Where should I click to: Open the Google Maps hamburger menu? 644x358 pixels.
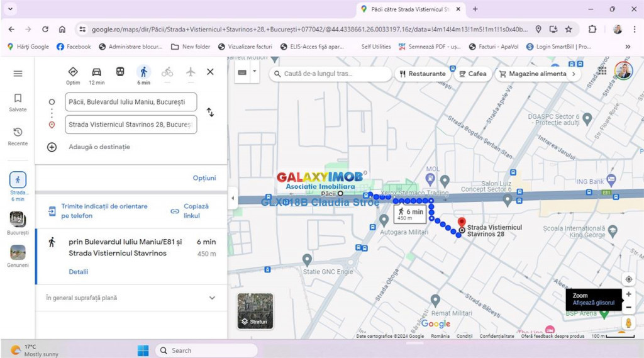point(18,74)
